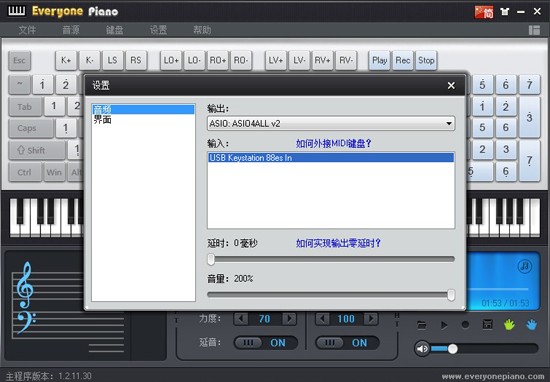
Task: Click the save disk icon in player
Action: [x=487, y=324]
